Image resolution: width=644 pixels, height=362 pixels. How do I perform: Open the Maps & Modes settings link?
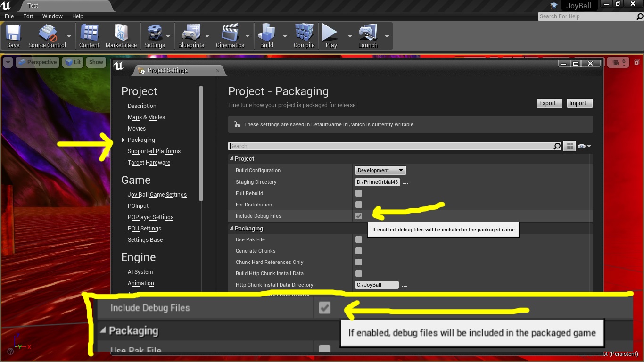pyautogui.click(x=146, y=117)
